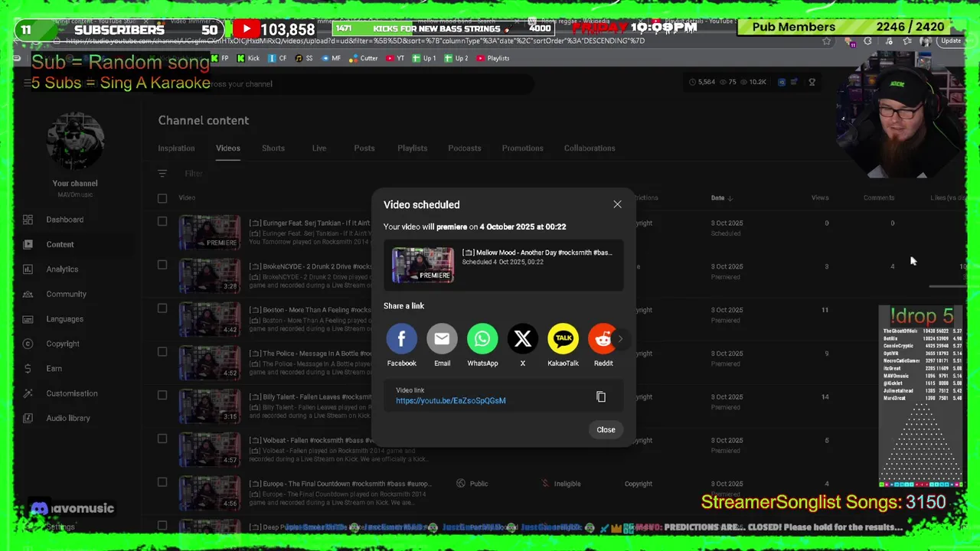The height and width of the screenshot is (551, 980).
Task: Open Customisation in the sidebar
Action: click(x=71, y=393)
